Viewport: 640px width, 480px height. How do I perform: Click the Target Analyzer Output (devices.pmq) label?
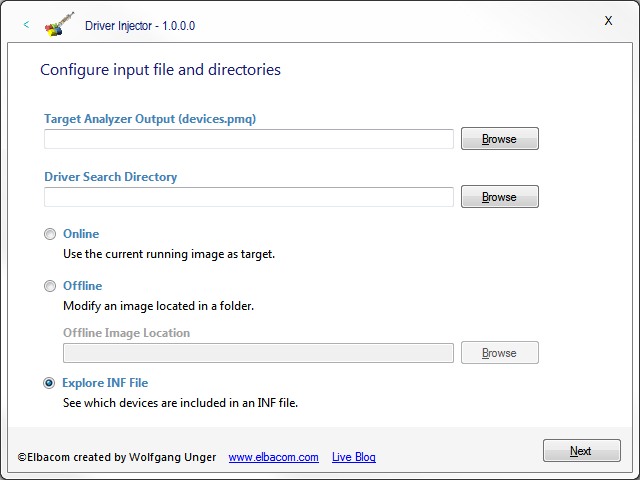point(150,119)
